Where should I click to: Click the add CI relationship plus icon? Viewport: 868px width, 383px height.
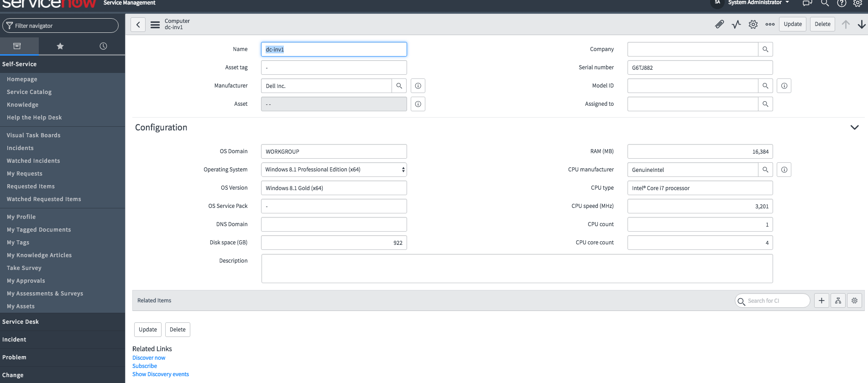[x=821, y=300]
